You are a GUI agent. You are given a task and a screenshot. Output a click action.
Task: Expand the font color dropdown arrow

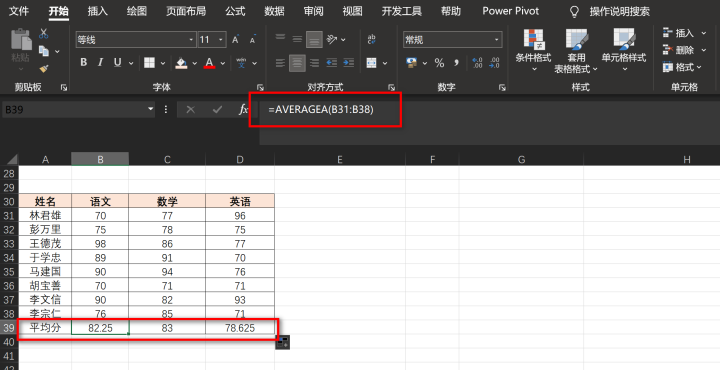(223, 63)
